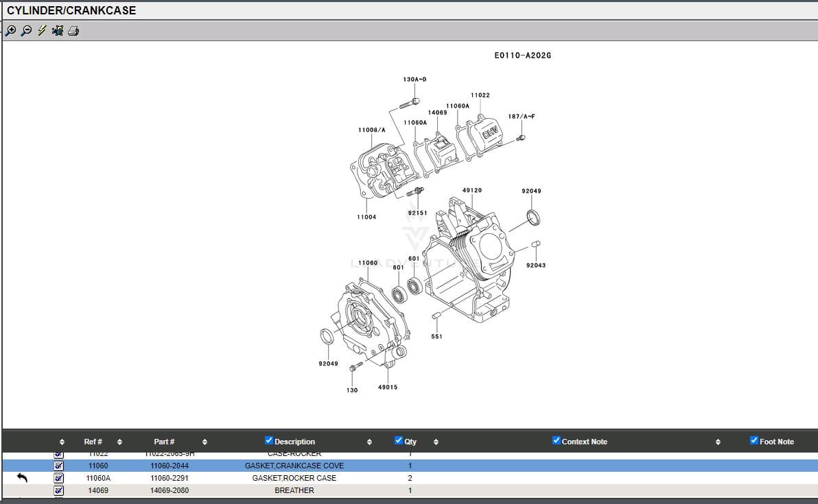Image resolution: width=818 pixels, height=504 pixels.
Task: Click the sort arrow right of Part #
Action: click(204, 442)
